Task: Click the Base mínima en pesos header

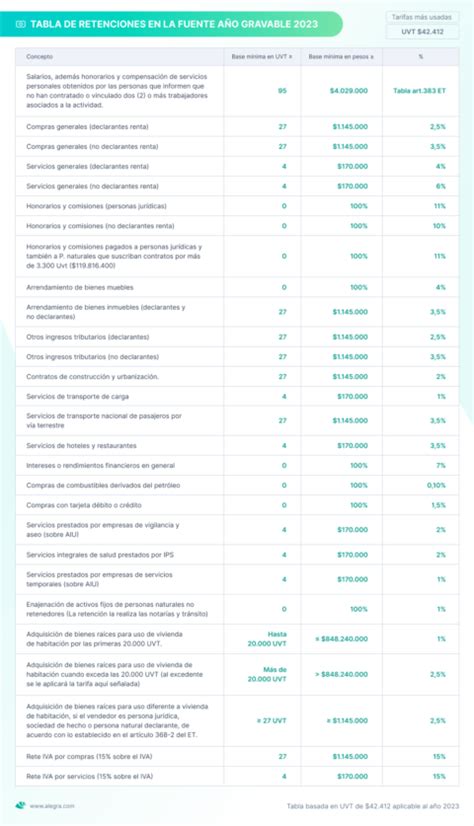Action: pos(341,56)
